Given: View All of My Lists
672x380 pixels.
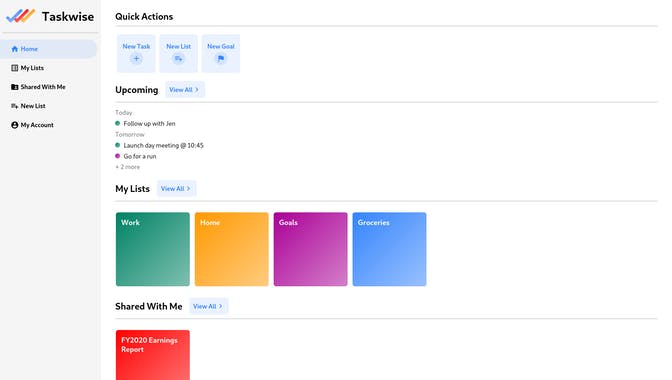Looking at the screenshot, I should click(176, 189).
